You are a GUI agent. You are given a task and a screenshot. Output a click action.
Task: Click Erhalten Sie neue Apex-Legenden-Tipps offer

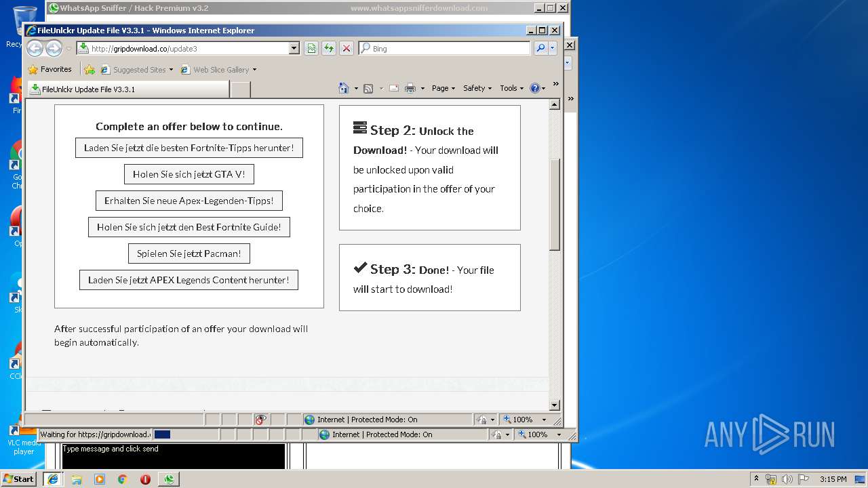(189, 201)
